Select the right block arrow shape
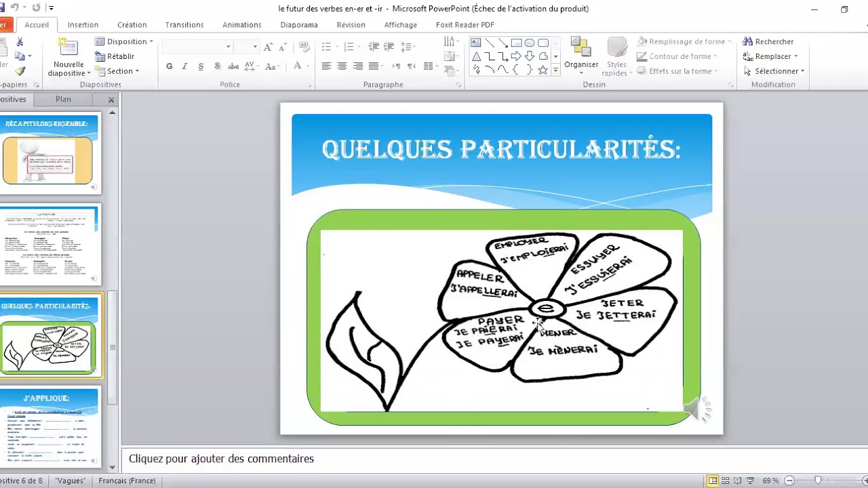The height and width of the screenshot is (488, 868). [x=516, y=56]
